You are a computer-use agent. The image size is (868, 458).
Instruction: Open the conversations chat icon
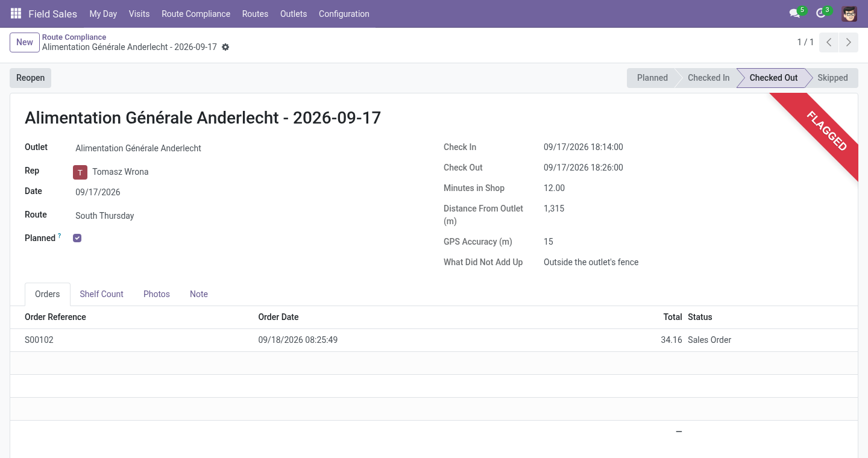point(794,13)
